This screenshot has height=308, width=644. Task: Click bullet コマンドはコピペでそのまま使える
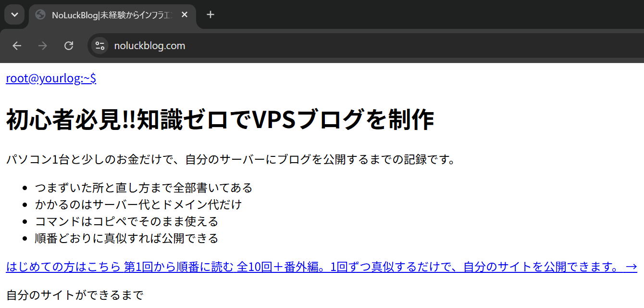[126, 221]
